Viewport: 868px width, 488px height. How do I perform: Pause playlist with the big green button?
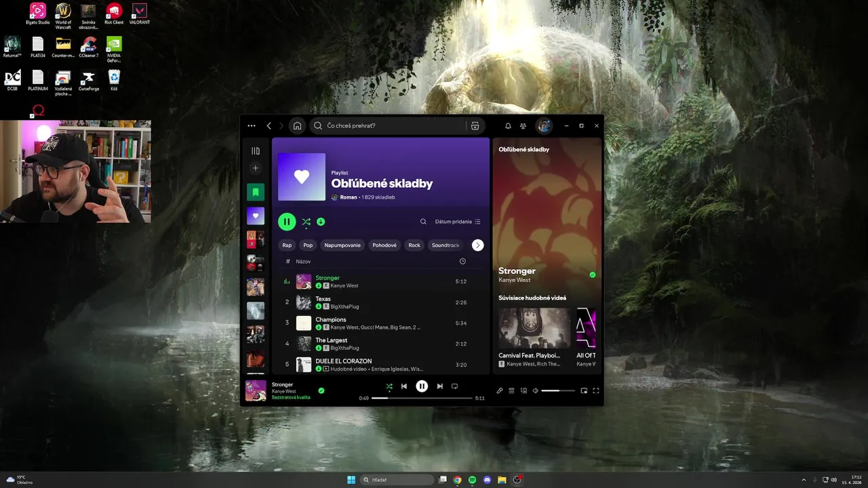tap(287, 222)
